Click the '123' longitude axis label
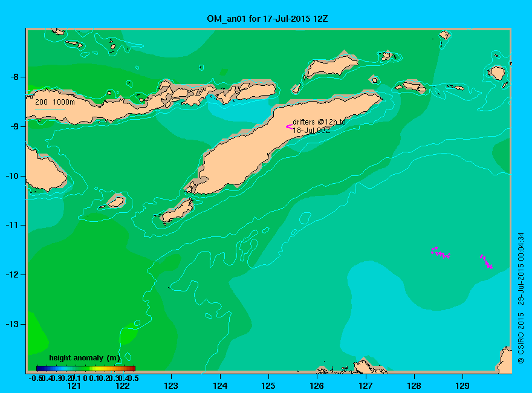Screen dimensions: 532x393 coord(171,386)
